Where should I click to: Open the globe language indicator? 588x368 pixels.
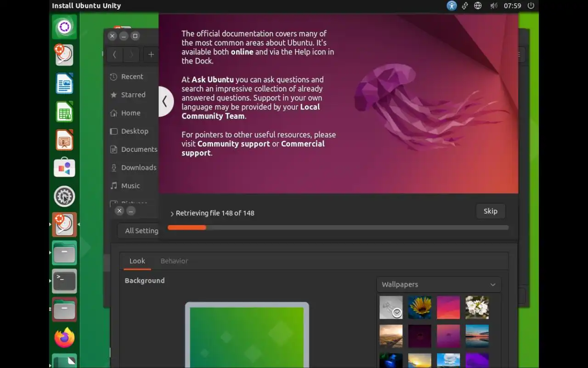478,6
